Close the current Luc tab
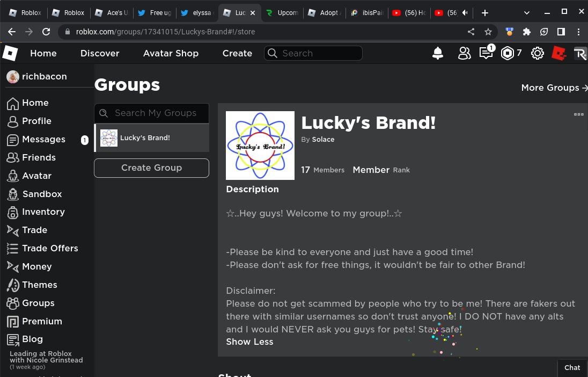The height and width of the screenshot is (377, 588). click(253, 13)
